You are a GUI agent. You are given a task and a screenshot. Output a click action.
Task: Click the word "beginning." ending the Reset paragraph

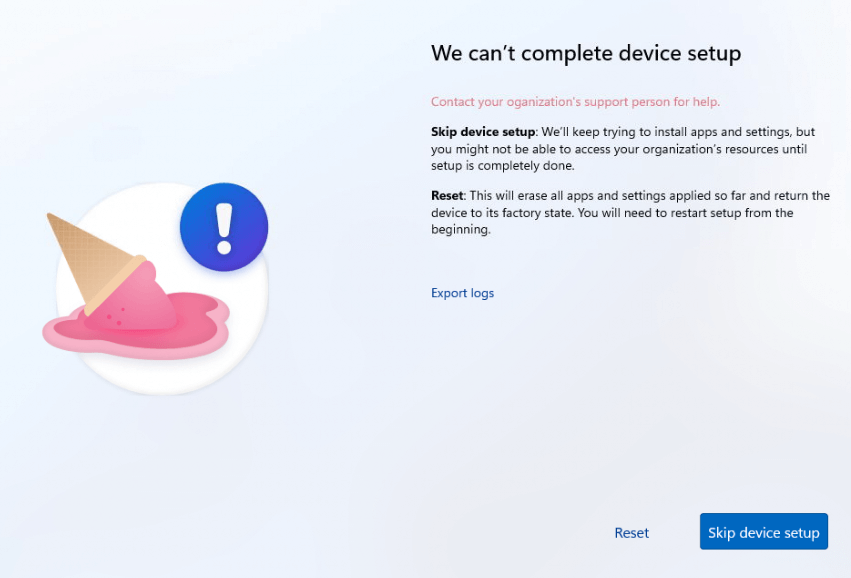tap(461, 230)
